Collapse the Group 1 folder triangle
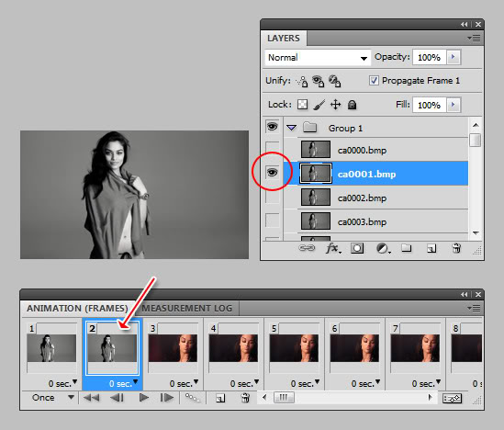The image size is (504, 430). tap(292, 128)
